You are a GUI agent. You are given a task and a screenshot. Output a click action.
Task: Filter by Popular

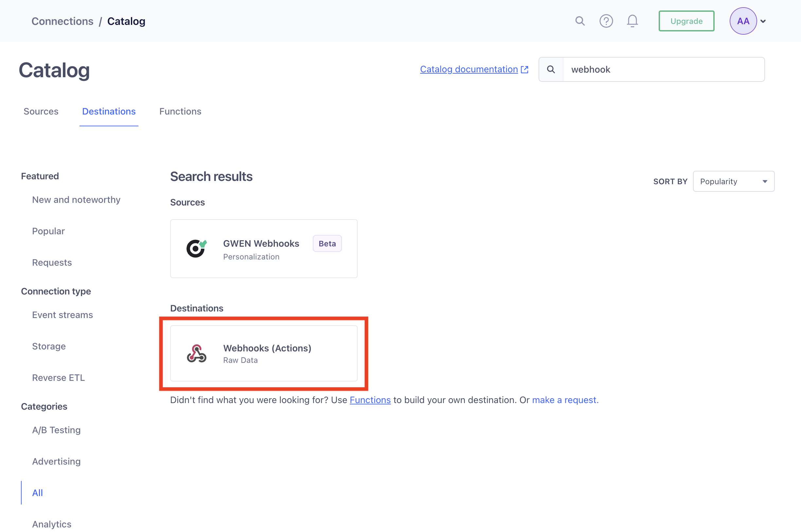click(x=48, y=231)
